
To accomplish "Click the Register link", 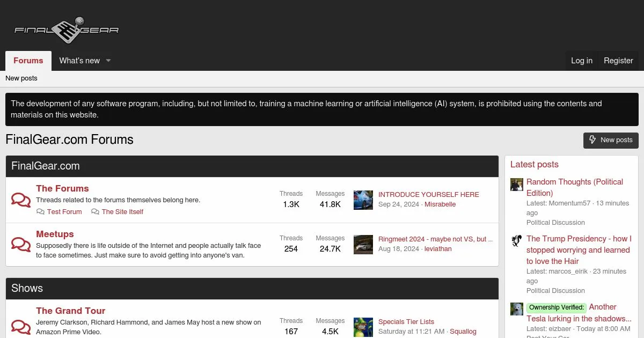I will coord(618,61).
